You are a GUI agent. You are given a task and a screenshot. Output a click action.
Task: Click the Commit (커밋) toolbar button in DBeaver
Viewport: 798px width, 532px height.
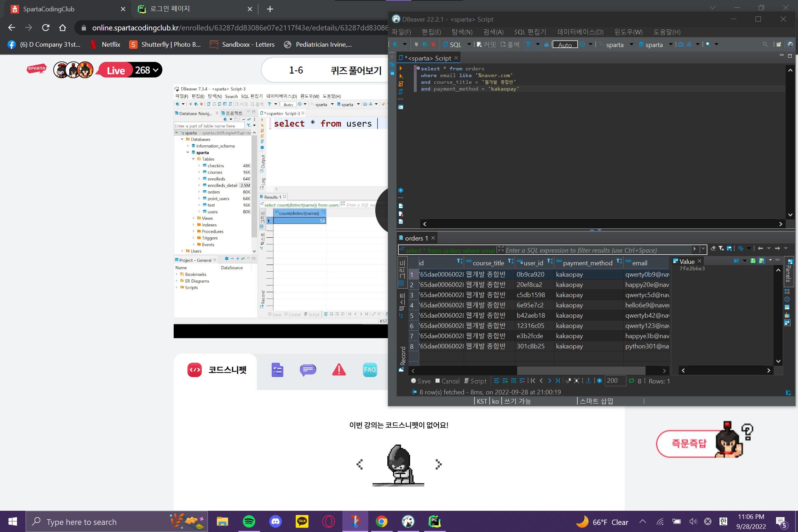tap(486, 45)
